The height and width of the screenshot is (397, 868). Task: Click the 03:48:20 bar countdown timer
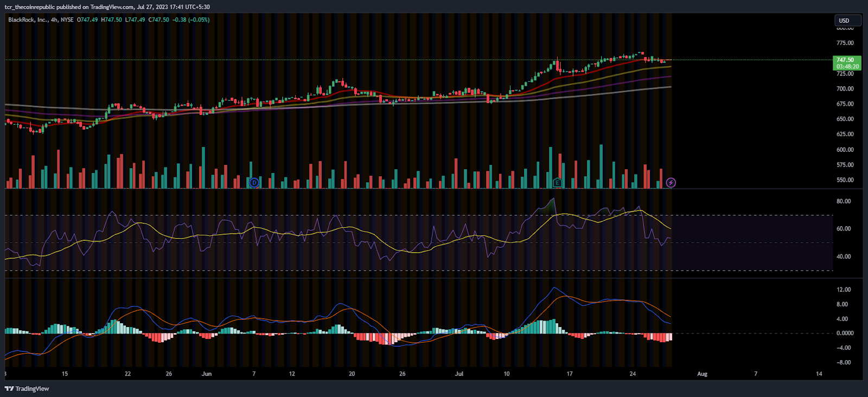847,67
